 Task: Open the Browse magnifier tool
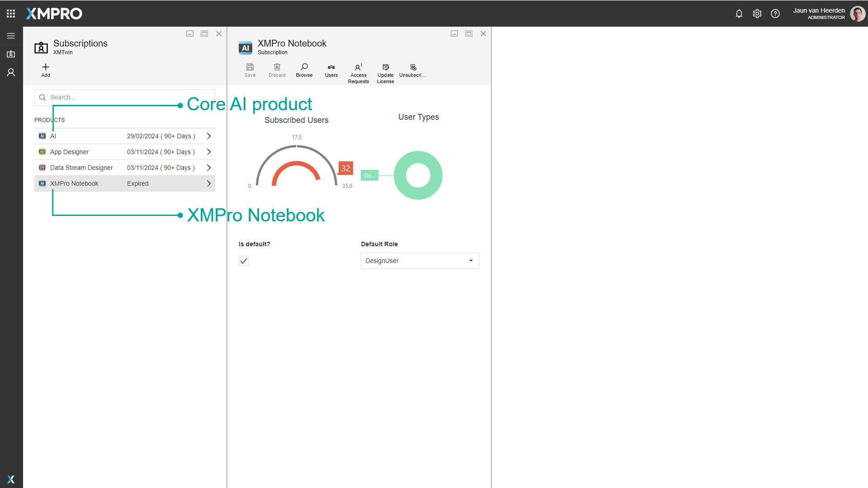[x=304, y=67]
